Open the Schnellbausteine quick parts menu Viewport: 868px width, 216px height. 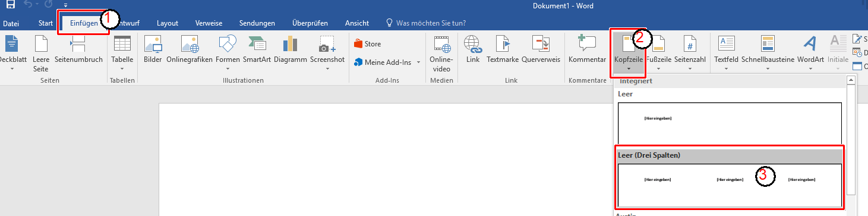point(767,54)
